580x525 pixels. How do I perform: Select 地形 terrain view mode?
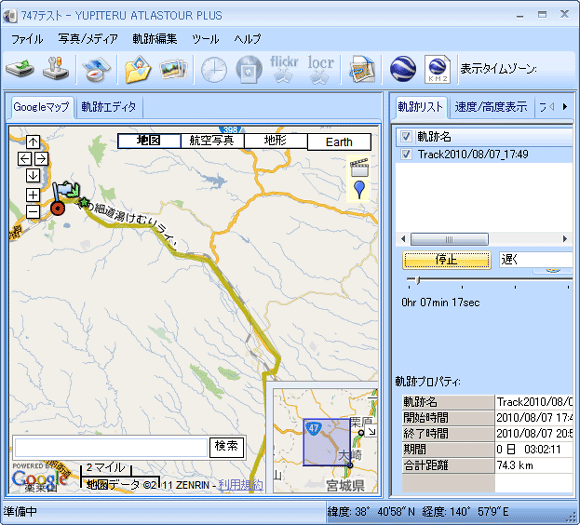click(x=276, y=141)
